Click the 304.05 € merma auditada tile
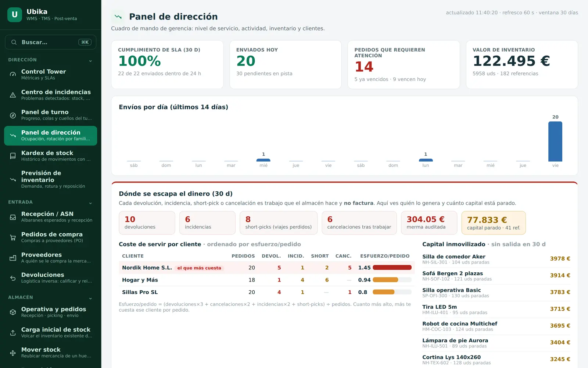Screen dimensions: 588x368 click(429, 223)
